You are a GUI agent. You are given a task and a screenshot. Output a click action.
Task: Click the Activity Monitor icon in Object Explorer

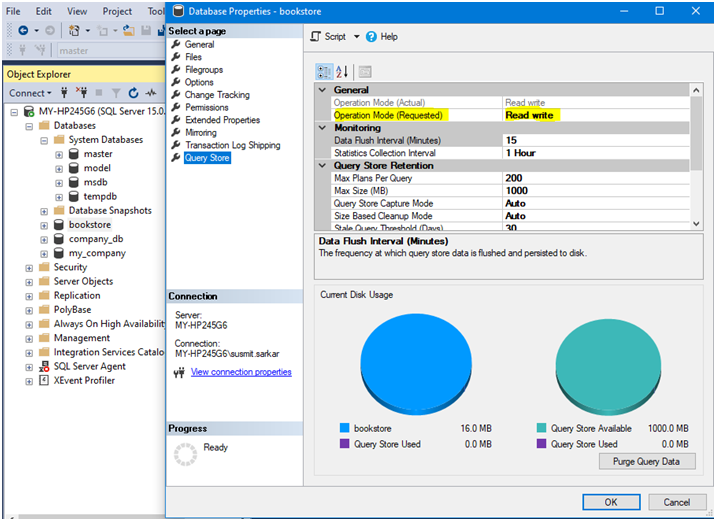click(151, 93)
